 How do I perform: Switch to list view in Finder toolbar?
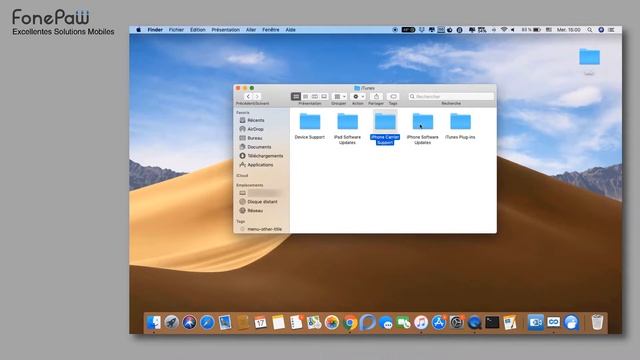305,97
